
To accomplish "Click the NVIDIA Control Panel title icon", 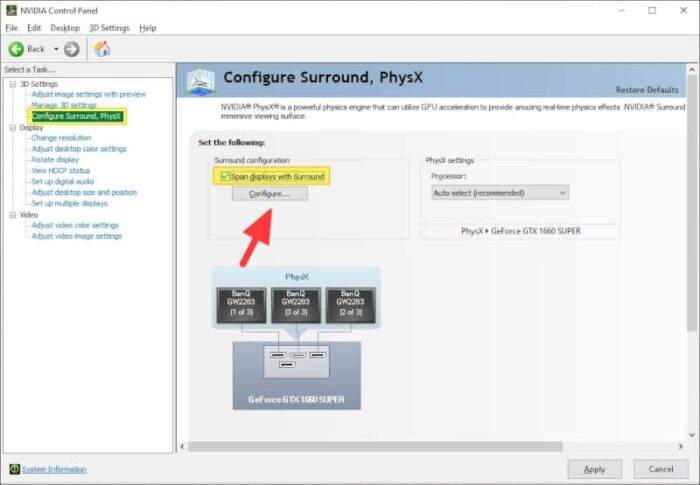I will 12,10.
